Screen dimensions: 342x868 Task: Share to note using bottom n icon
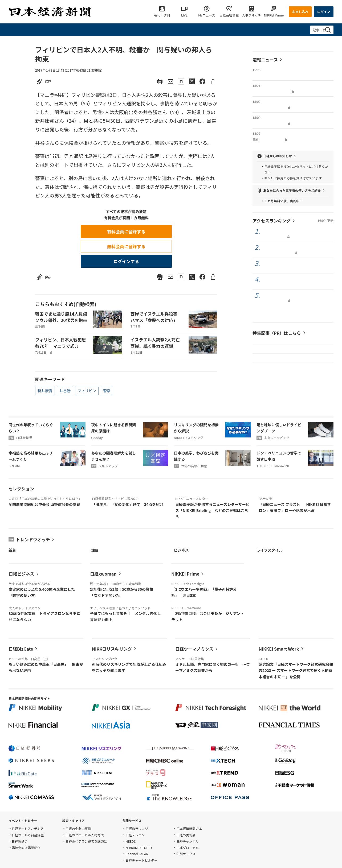click(x=181, y=277)
